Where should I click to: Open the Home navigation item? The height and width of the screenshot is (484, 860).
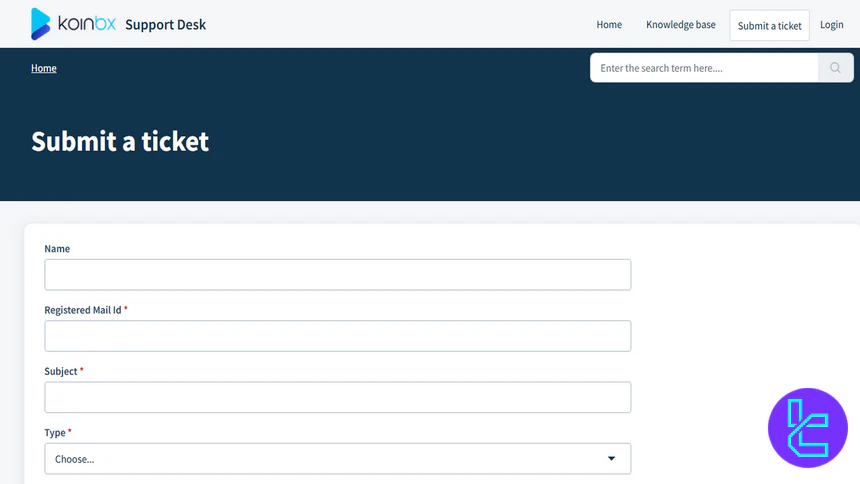pyautogui.click(x=609, y=25)
